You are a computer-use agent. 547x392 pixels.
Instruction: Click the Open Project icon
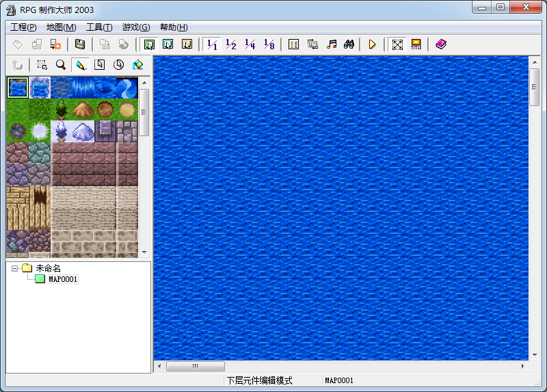pyautogui.click(x=37, y=44)
